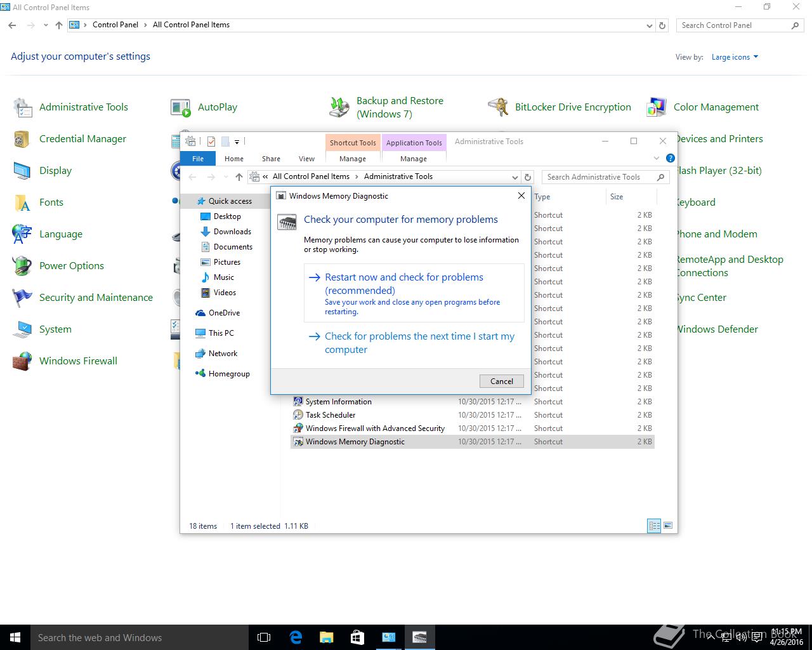Open BitLocker Drive Encryption
The image size is (812, 650).
560,107
